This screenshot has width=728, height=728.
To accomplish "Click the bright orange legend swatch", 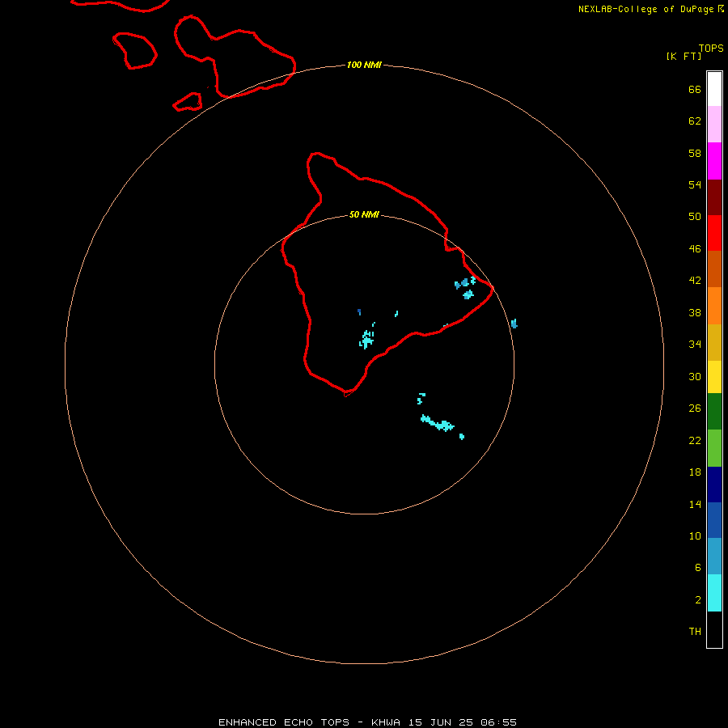I will coord(714,306).
